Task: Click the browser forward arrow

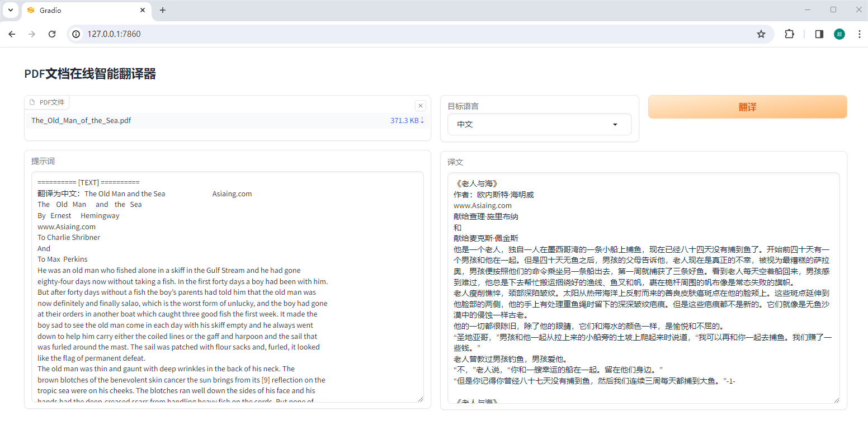Action: (x=32, y=34)
